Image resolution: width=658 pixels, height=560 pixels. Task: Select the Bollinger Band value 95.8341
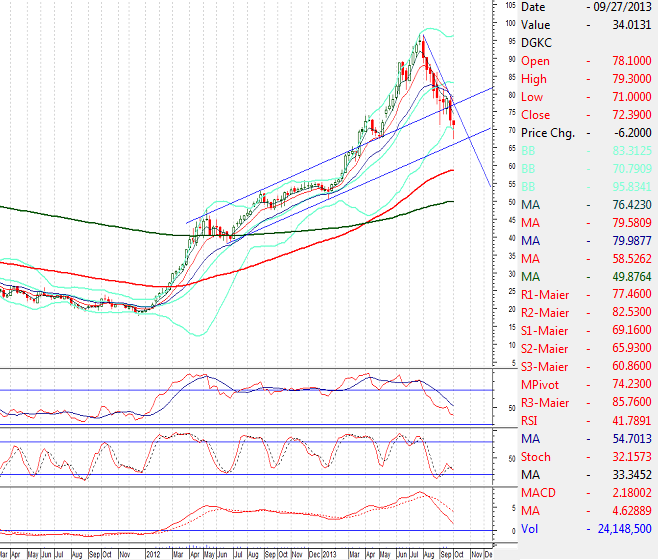tap(628, 187)
